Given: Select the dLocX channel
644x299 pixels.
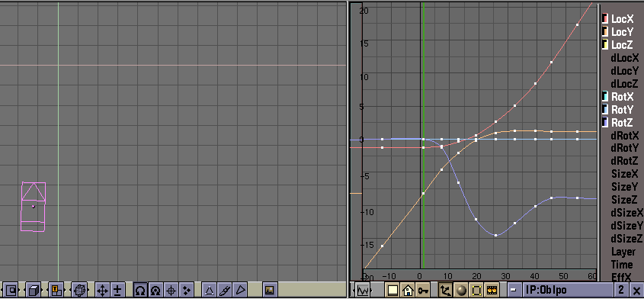Looking at the screenshot, I should click(625, 58).
